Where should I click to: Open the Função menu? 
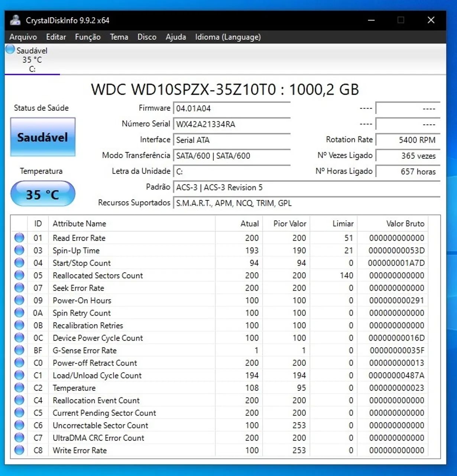pyautogui.click(x=88, y=37)
